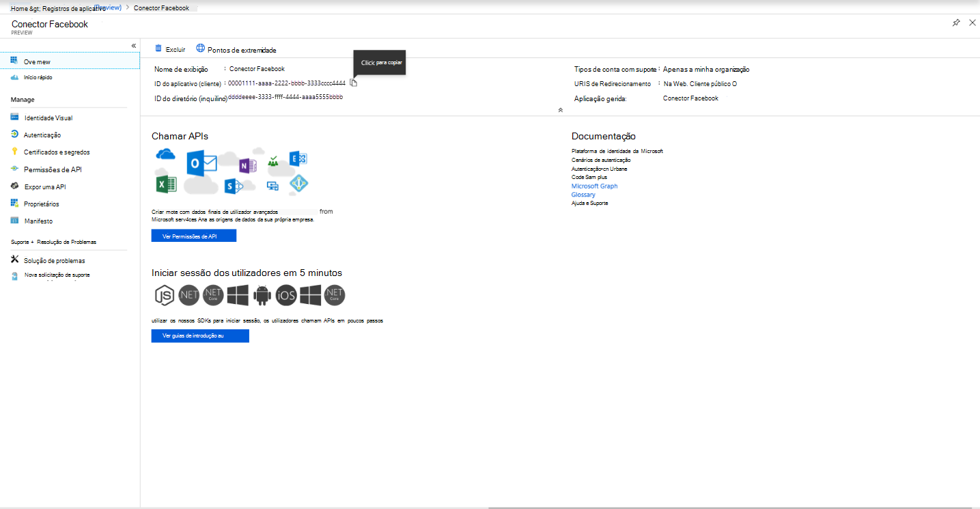Screen dimensions: 980x509
Task: Click the Autenticação icon in the sidebar
Action: coord(14,135)
